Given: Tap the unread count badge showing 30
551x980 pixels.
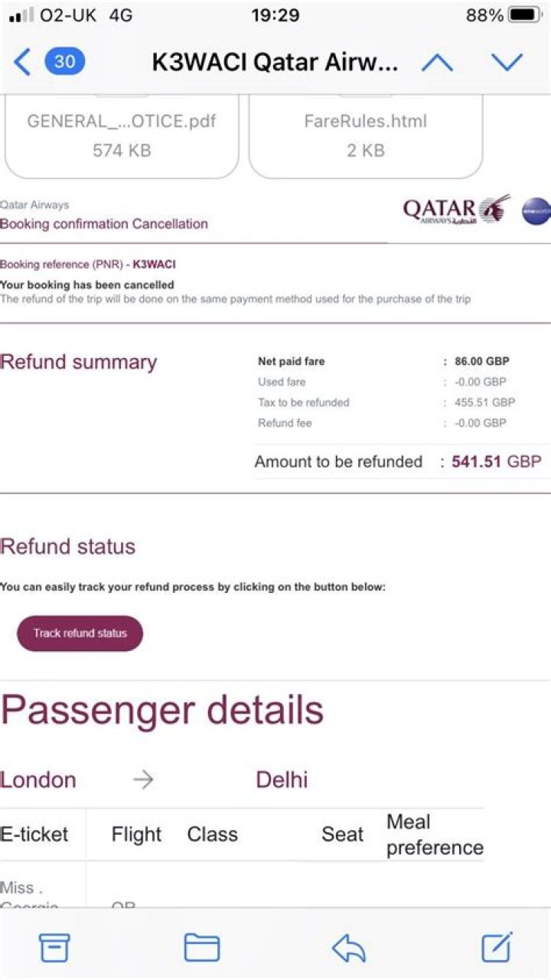Looking at the screenshot, I should [65, 62].
